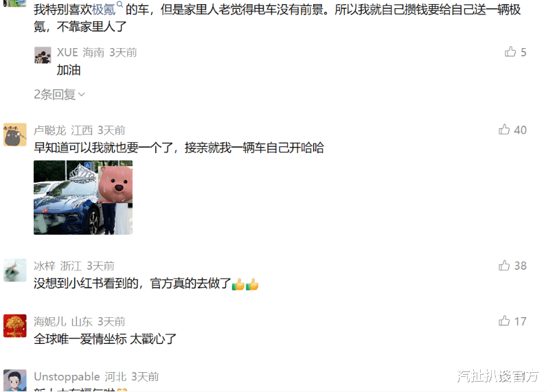Open 冰梓's profile avatar

coord(15,270)
